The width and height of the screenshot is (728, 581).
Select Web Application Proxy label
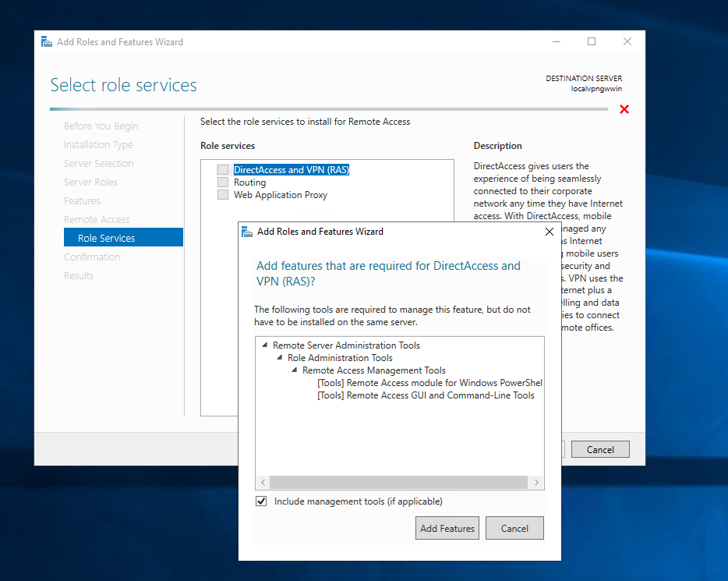pyautogui.click(x=281, y=195)
